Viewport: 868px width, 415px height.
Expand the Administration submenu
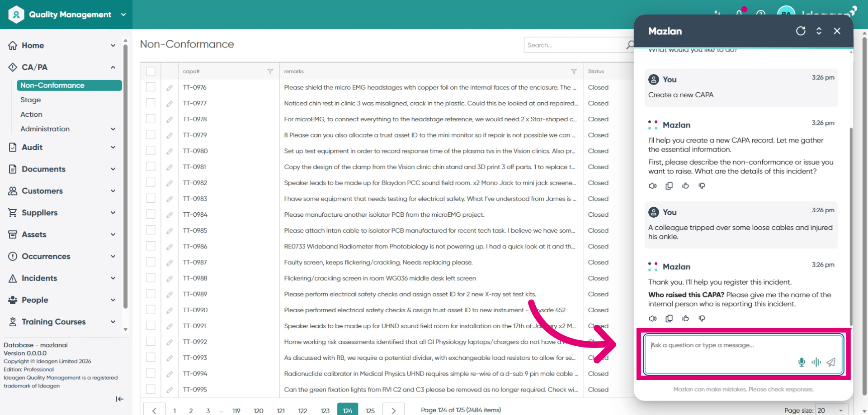[x=113, y=129]
